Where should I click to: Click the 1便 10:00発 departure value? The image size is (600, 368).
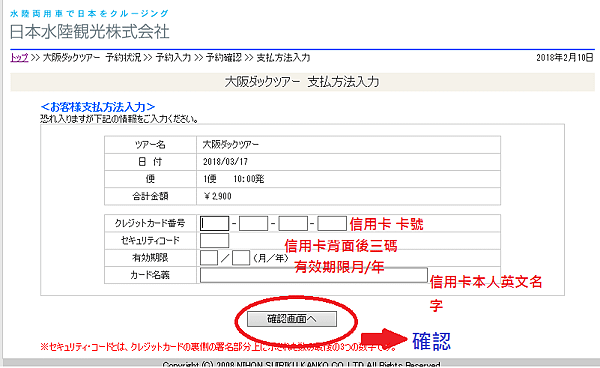pyautogui.click(x=233, y=179)
